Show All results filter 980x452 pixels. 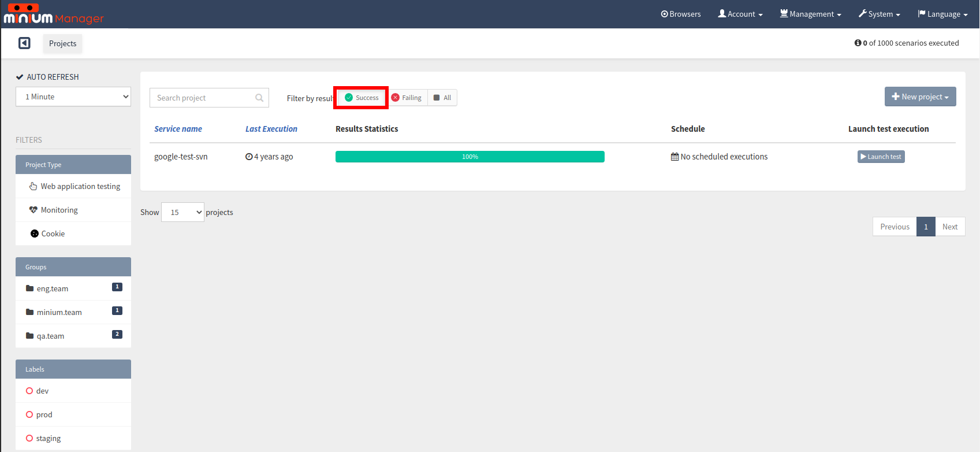(442, 98)
